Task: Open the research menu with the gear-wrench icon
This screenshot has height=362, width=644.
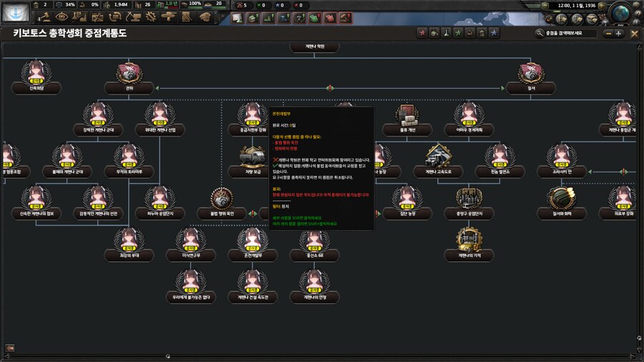Action: (152, 16)
